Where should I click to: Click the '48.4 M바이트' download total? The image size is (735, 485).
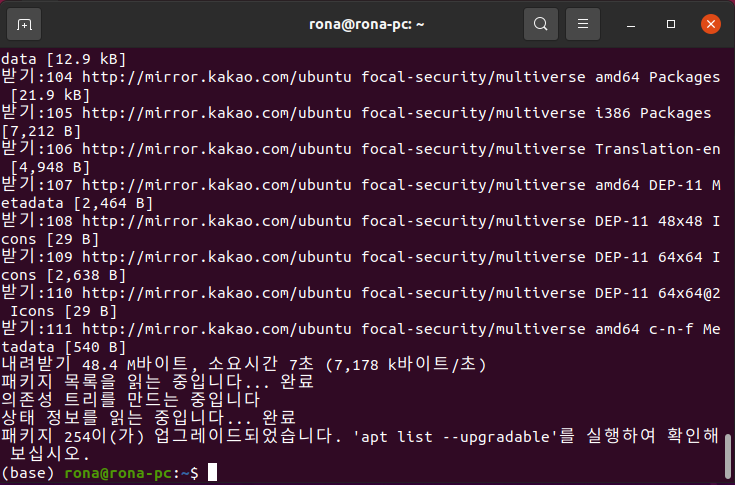pos(135,365)
